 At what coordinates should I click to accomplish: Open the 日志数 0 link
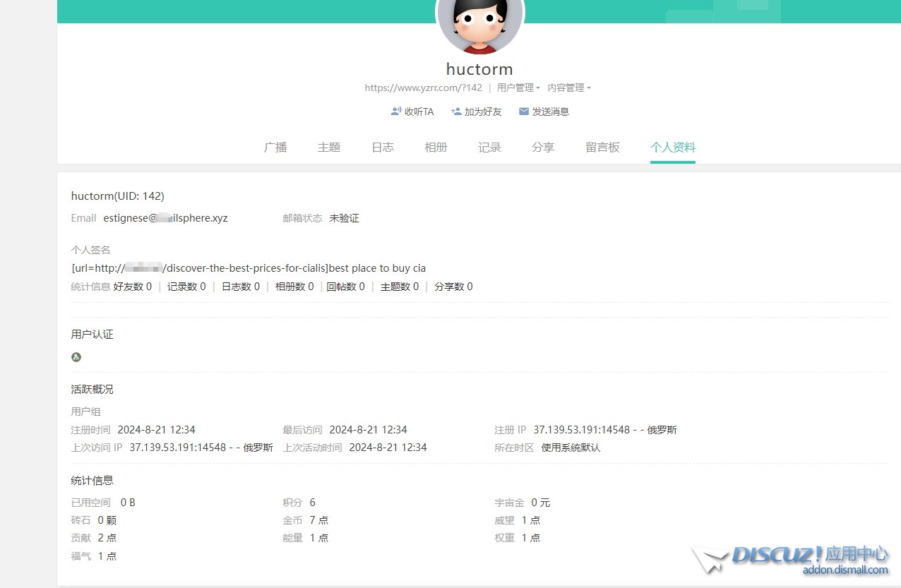(240, 287)
